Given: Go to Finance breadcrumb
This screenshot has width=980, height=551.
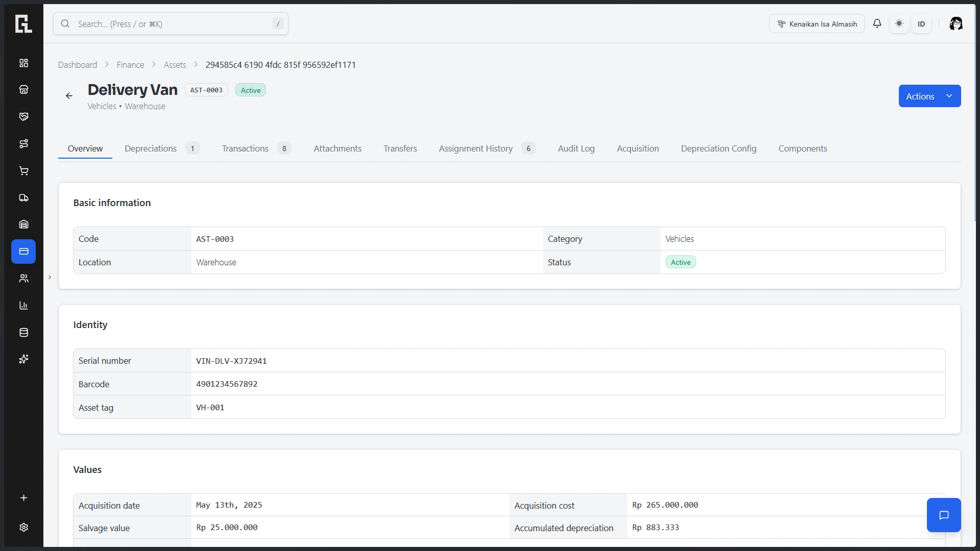Looking at the screenshot, I should 130,65.
